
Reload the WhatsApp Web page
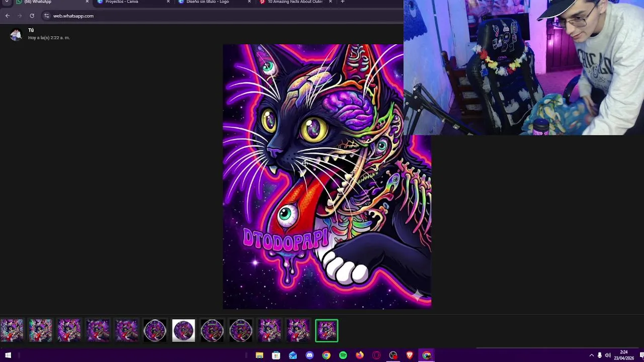click(x=32, y=16)
